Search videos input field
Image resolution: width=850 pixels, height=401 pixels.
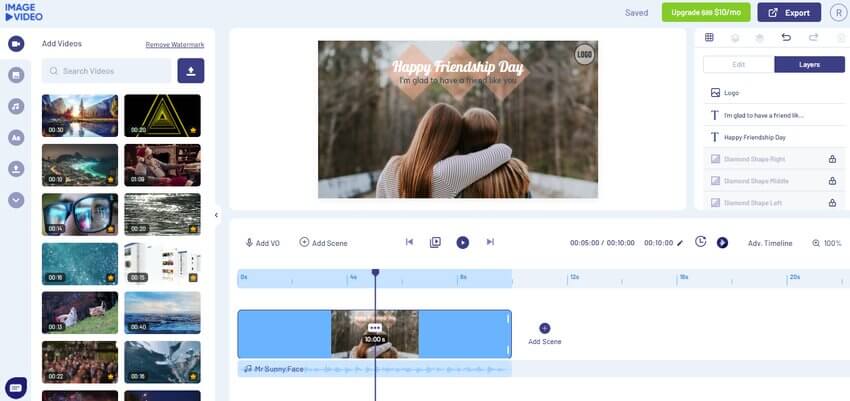106,70
